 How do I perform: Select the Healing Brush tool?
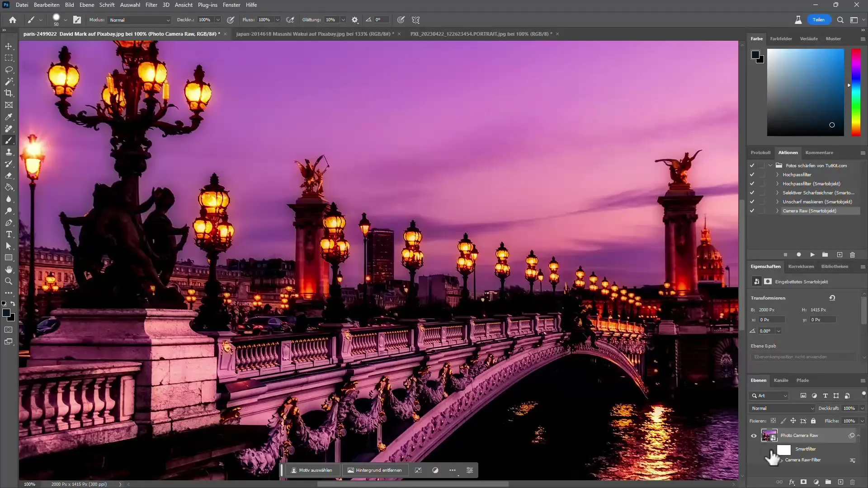pyautogui.click(x=9, y=129)
